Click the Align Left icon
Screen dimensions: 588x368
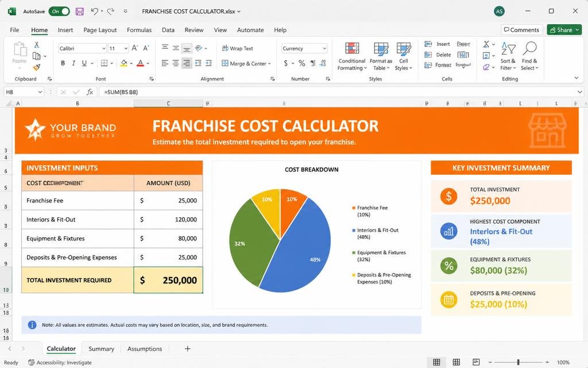[x=165, y=63]
